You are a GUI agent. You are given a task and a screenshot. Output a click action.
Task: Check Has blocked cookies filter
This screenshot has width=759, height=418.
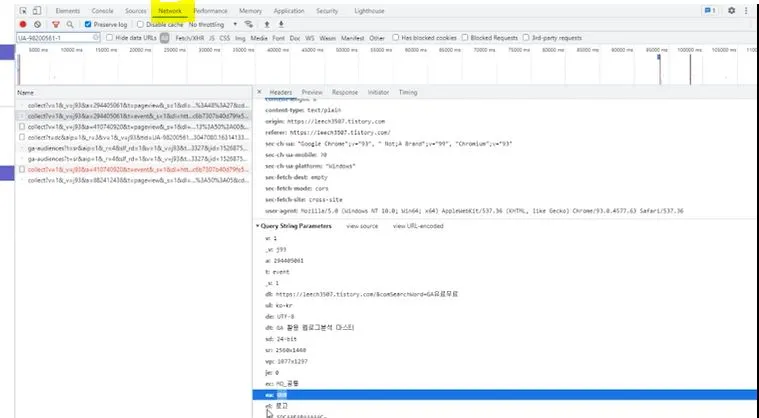[x=396, y=37]
